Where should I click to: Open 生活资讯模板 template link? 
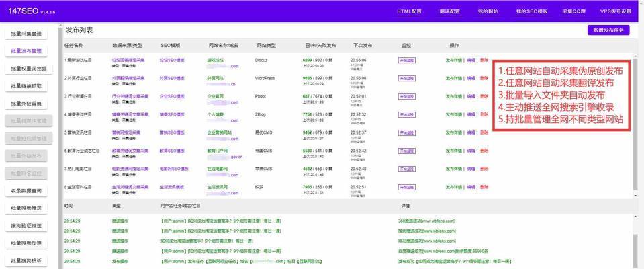[x=172, y=187]
